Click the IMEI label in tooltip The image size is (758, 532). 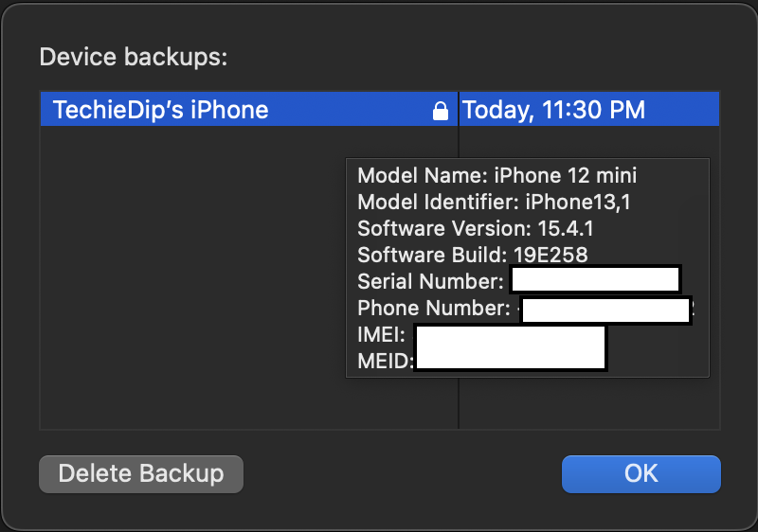click(381, 334)
